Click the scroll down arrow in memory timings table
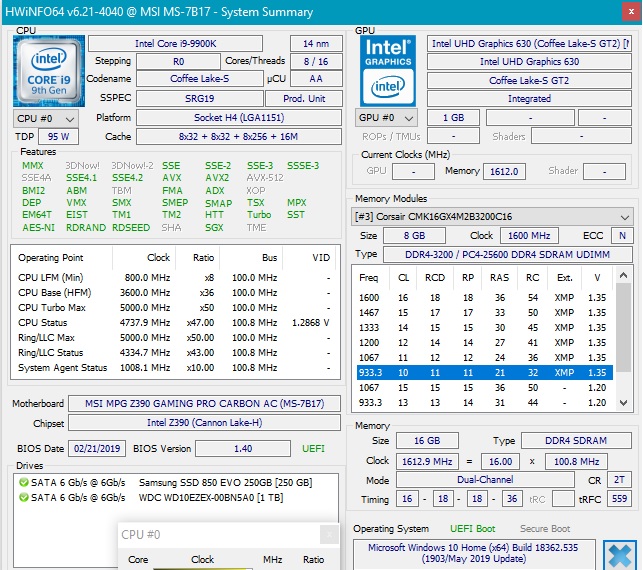The width and height of the screenshot is (643, 570). [x=623, y=403]
